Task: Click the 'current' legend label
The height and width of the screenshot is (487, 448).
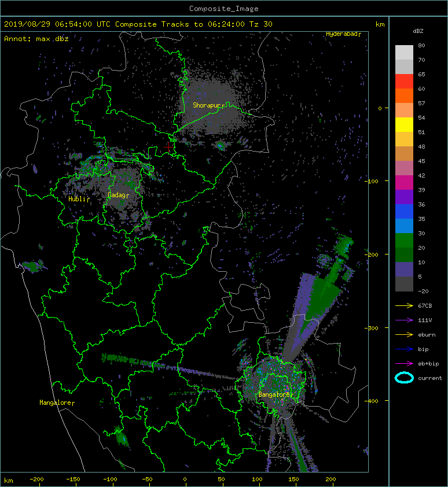Action: pos(430,378)
